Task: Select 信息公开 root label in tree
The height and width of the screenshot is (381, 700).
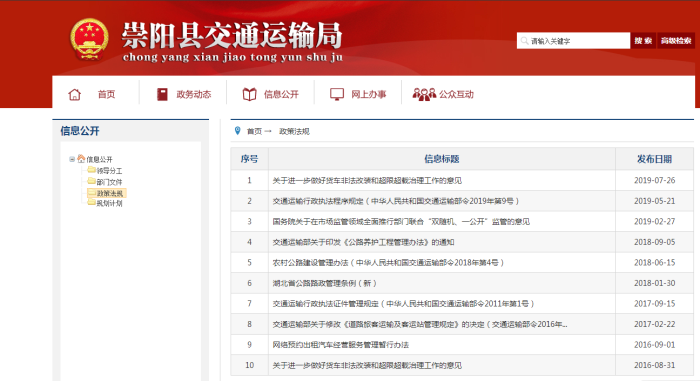Action: pyautogui.click(x=99, y=159)
